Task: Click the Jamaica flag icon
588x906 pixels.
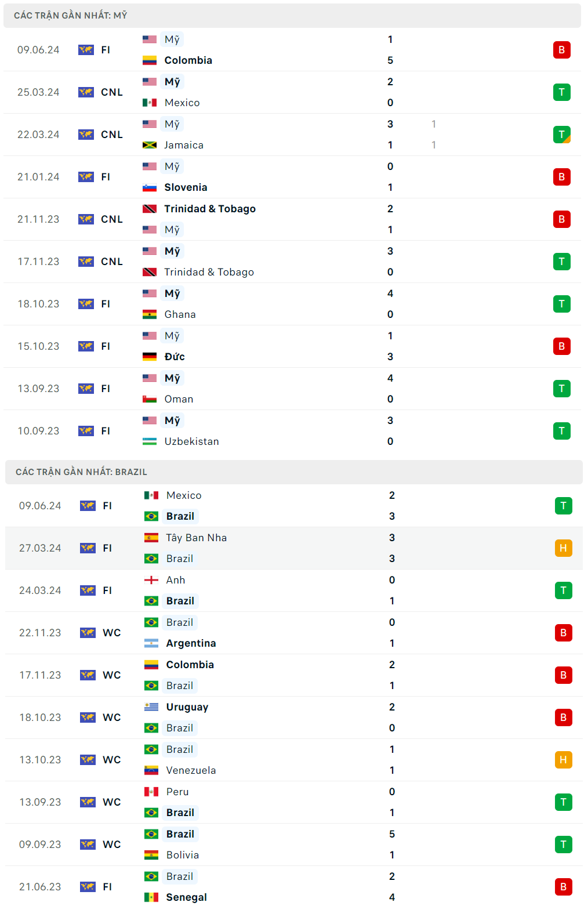Action: click(150, 145)
